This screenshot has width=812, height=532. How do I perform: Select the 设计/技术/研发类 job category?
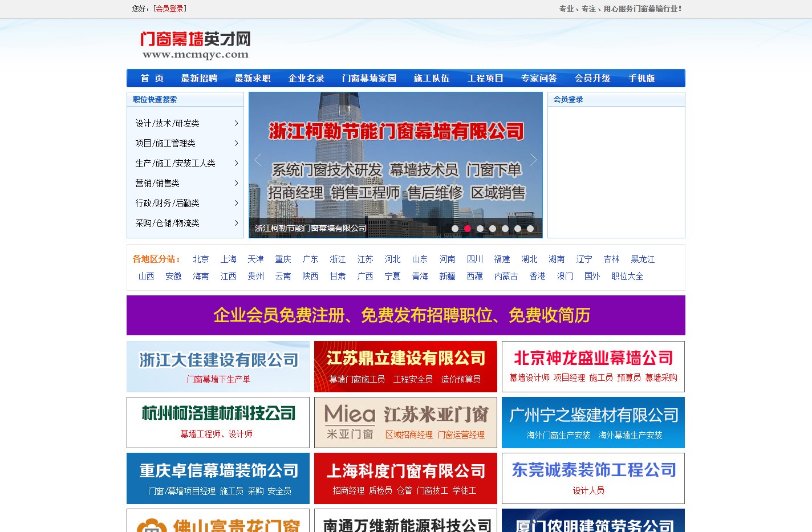point(167,123)
